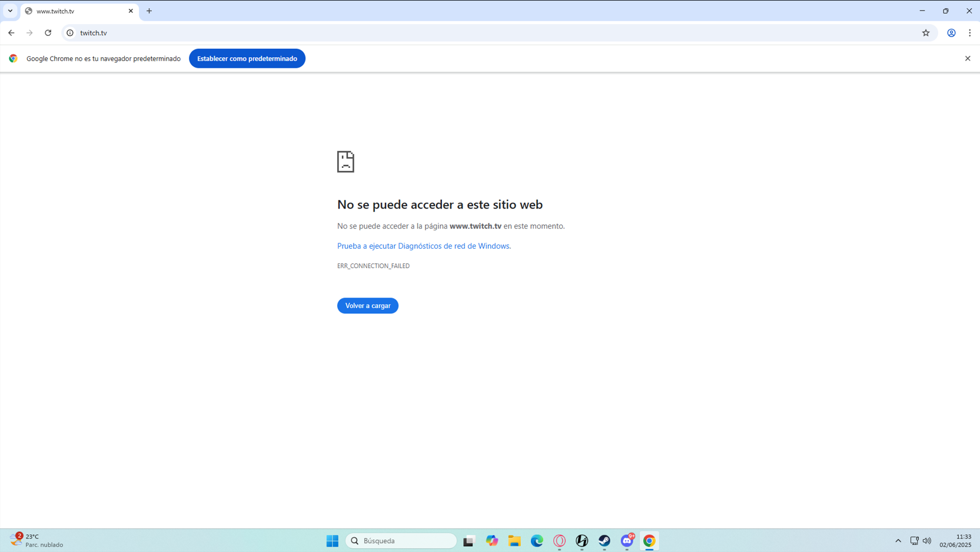Viewport: 980px width, 552px height.
Task: Show hidden system tray icons
Action: 898,541
